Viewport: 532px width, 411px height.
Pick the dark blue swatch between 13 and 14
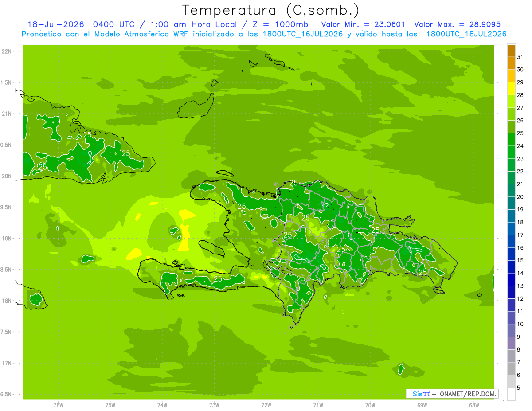click(511, 279)
